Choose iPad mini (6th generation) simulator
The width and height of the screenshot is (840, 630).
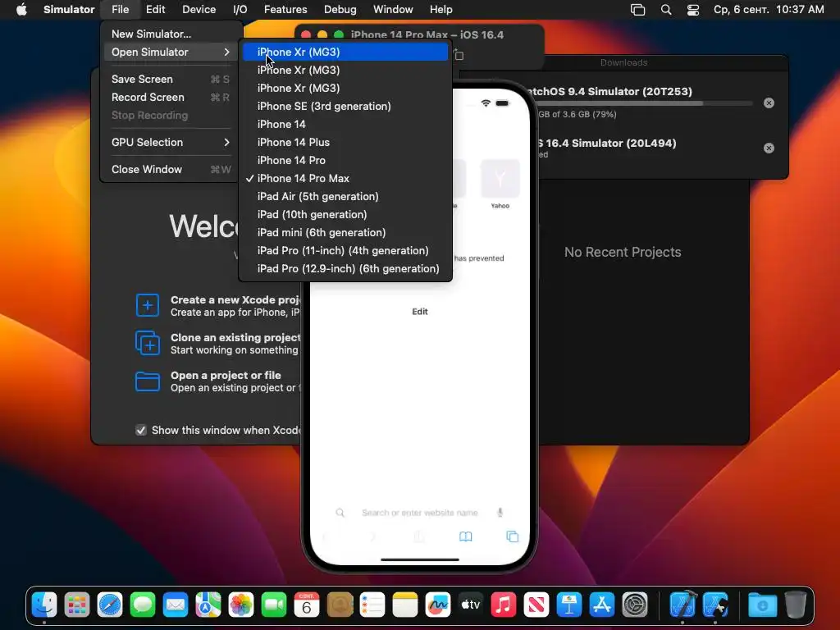tap(345, 232)
